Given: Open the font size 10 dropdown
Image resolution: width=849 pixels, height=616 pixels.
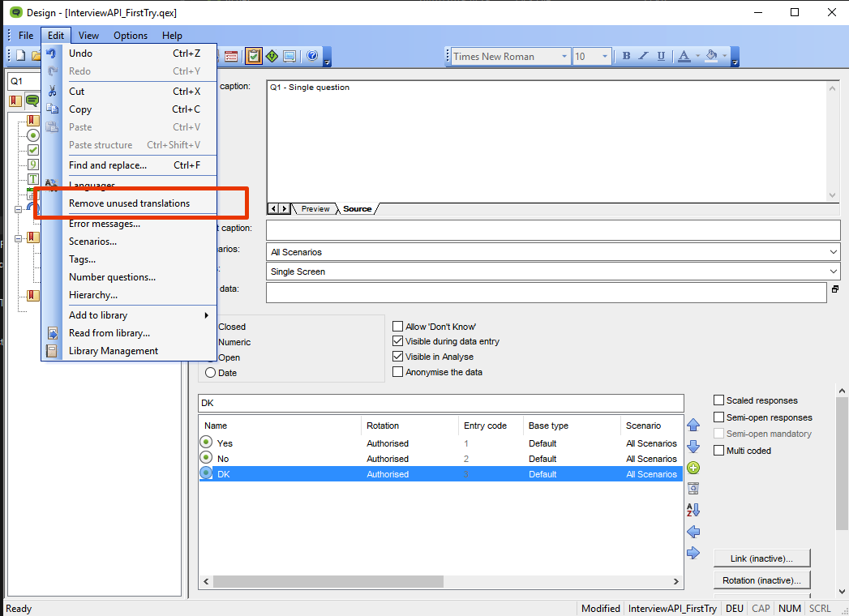Looking at the screenshot, I should click(604, 56).
